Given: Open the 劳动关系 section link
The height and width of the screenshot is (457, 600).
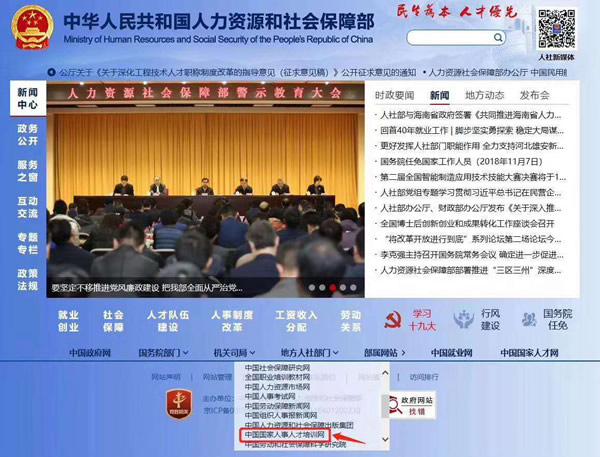Looking at the screenshot, I should click(x=351, y=321).
